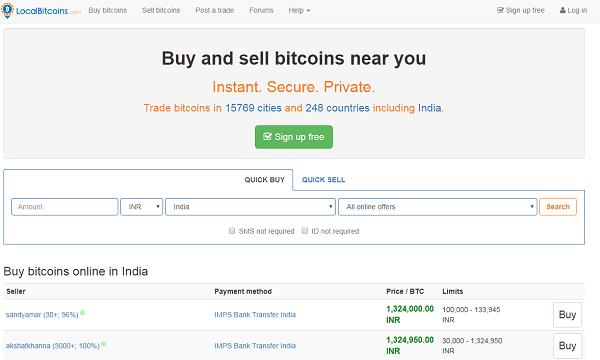
Task: Click sandyamar's green online status dot
Action: point(83,313)
